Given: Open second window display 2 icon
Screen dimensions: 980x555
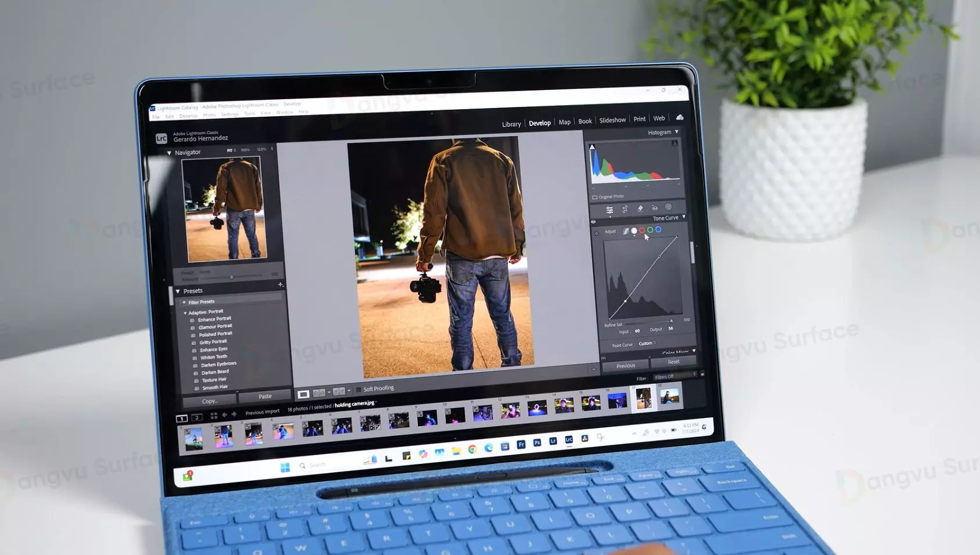Looking at the screenshot, I should [x=197, y=417].
